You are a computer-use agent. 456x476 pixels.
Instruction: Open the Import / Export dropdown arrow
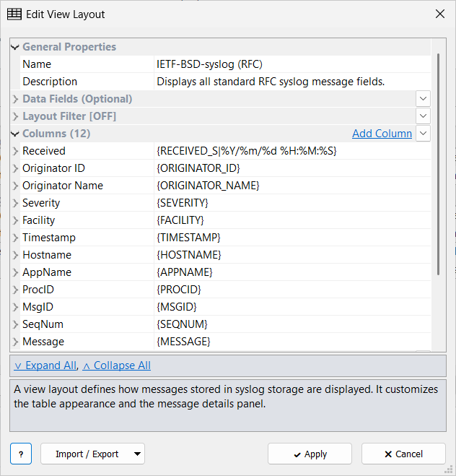pyautogui.click(x=137, y=454)
